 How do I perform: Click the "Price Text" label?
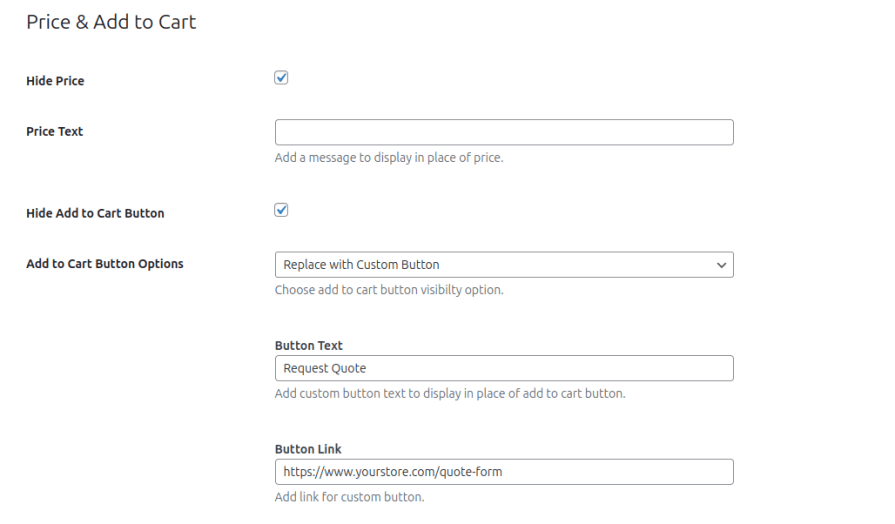[54, 131]
